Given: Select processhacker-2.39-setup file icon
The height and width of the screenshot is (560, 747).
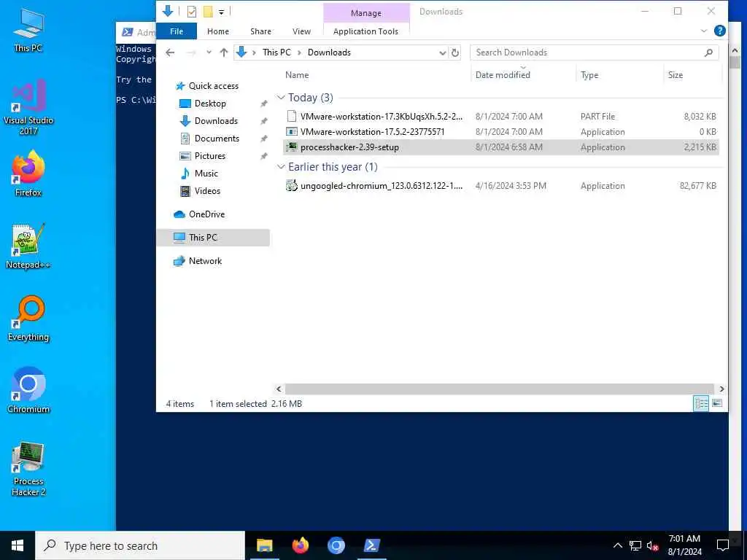Looking at the screenshot, I should [x=292, y=147].
